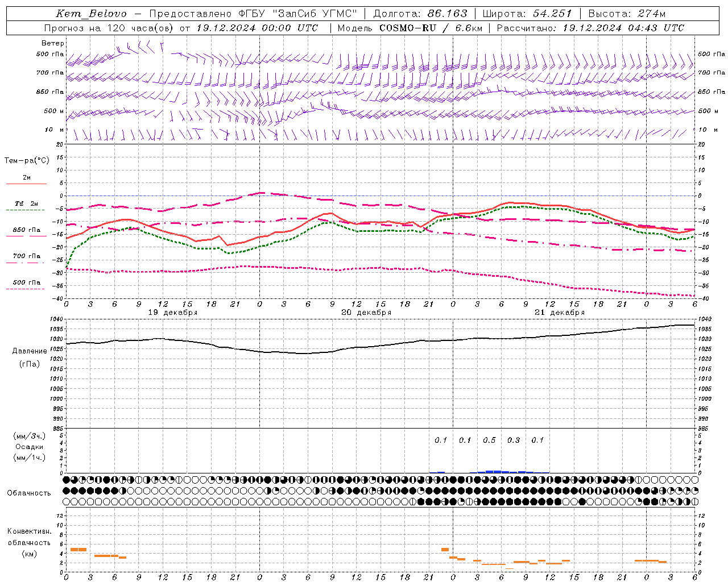Click the longitude value "Долгота: 86.163"
This screenshot has height=582, width=728.
(x=420, y=14)
